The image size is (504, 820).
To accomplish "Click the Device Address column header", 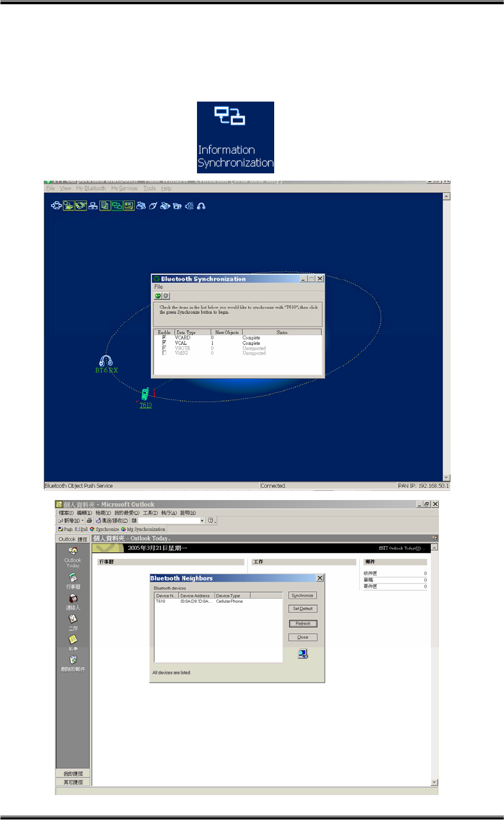I will (196, 596).
